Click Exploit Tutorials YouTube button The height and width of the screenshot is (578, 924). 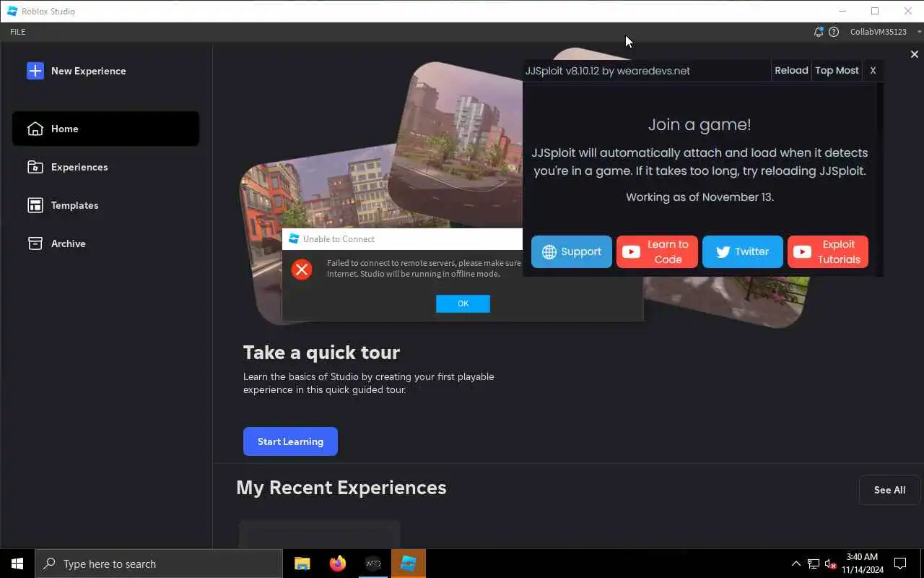click(x=828, y=251)
